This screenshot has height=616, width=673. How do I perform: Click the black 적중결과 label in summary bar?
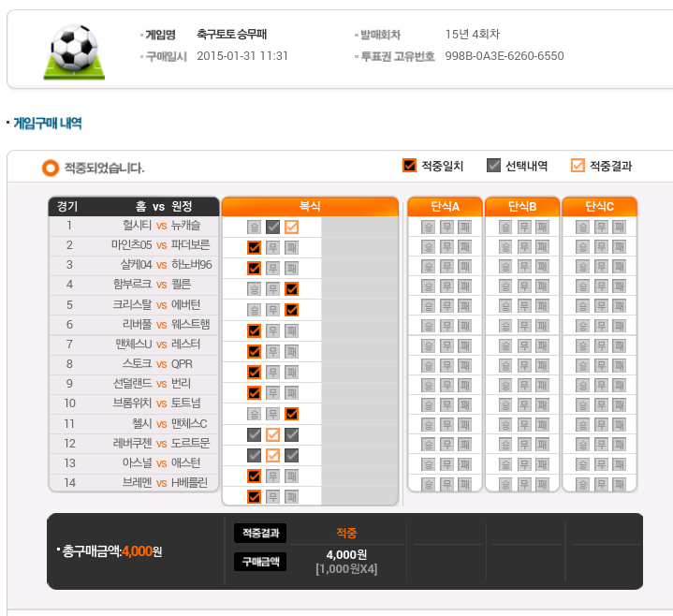tap(260, 533)
